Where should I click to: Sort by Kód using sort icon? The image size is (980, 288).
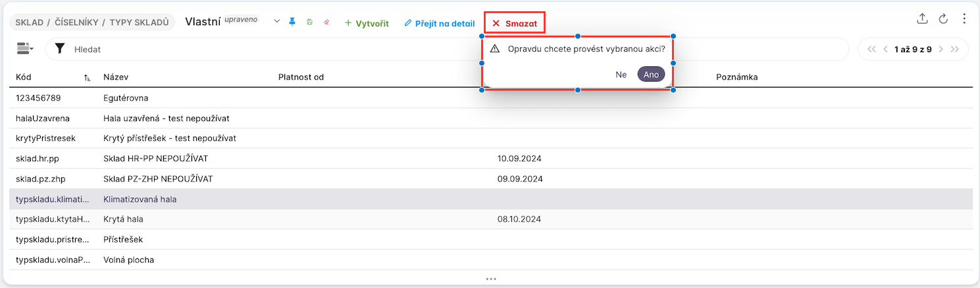[x=87, y=78]
